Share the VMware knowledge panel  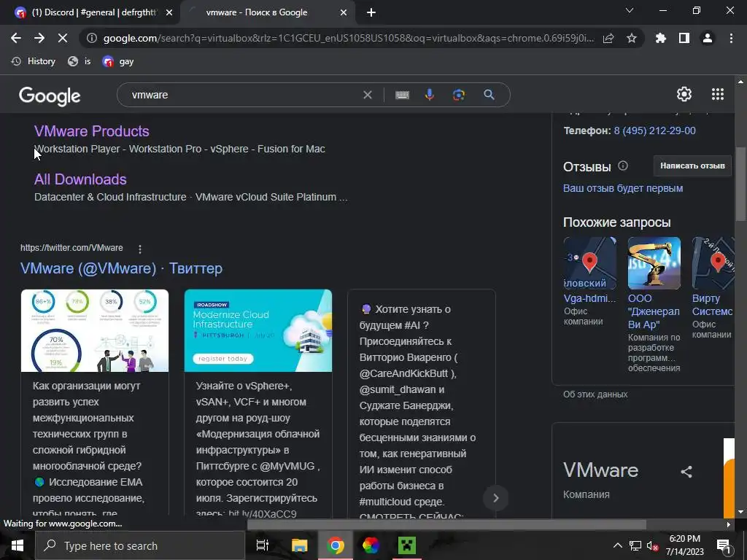coord(686,472)
